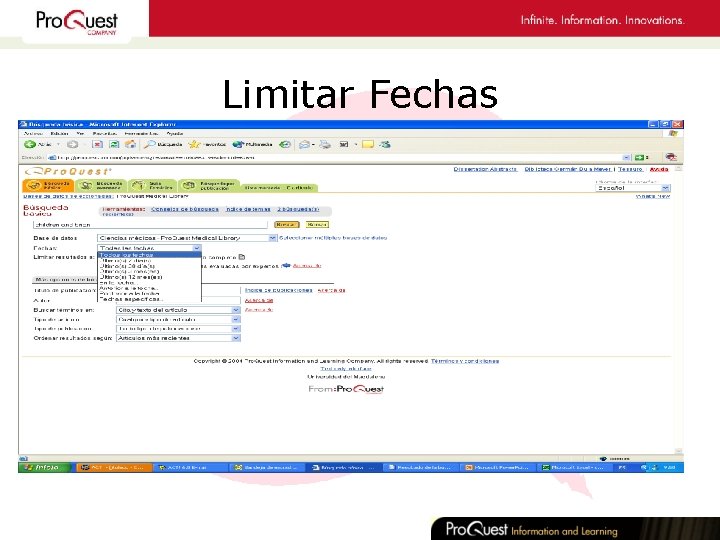This screenshot has height=540, width=720.
Task: Click the Mail envelope icon
Action: point(304,145)
